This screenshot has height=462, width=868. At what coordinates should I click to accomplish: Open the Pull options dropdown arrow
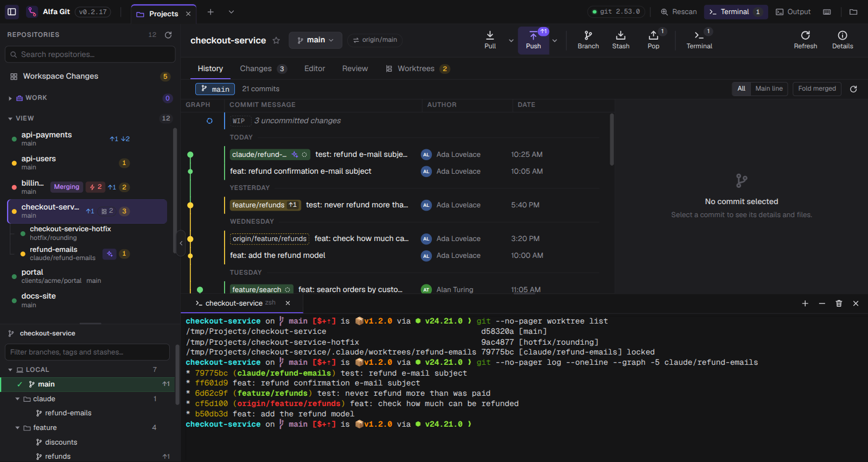coord(511,40)
